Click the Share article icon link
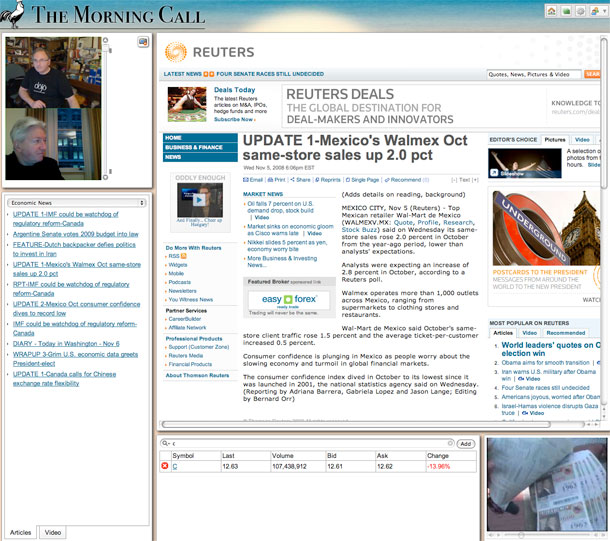The image size is (610, 541). coord(300,180)
